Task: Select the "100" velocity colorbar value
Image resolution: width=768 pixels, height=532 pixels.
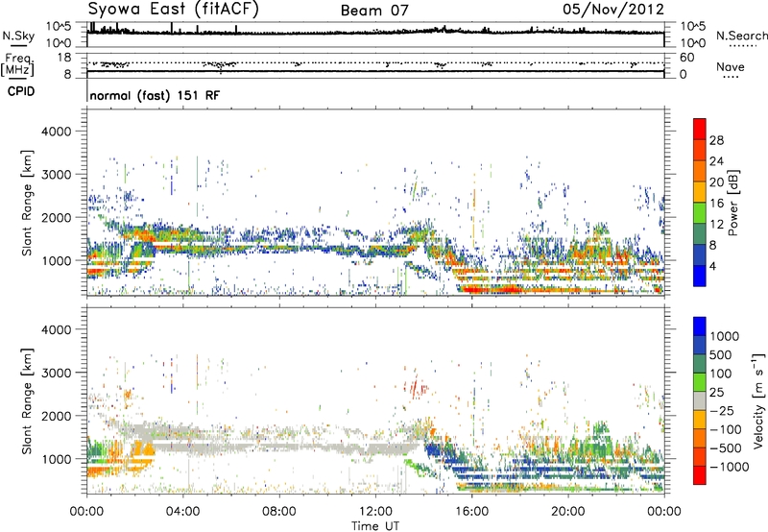Action: [x=719, y=374]
